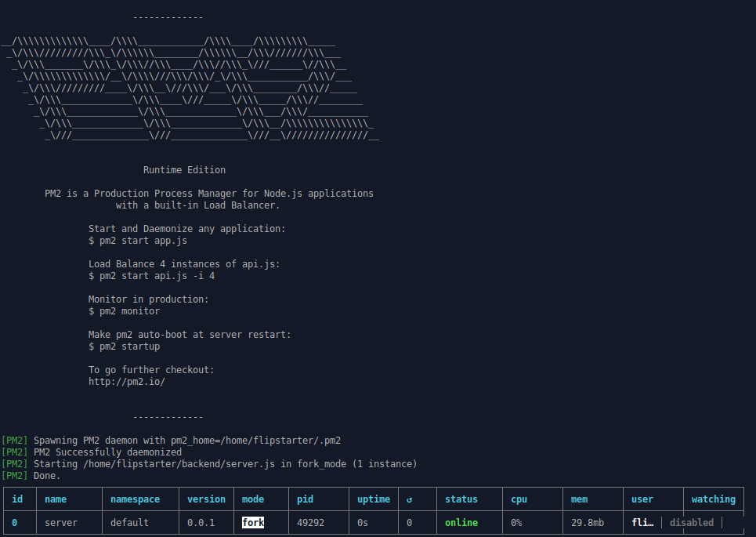Click the 'Runtime Edition' heading text
The width and height of the screenshot is (756, 537).
click(x=184, y=170)
